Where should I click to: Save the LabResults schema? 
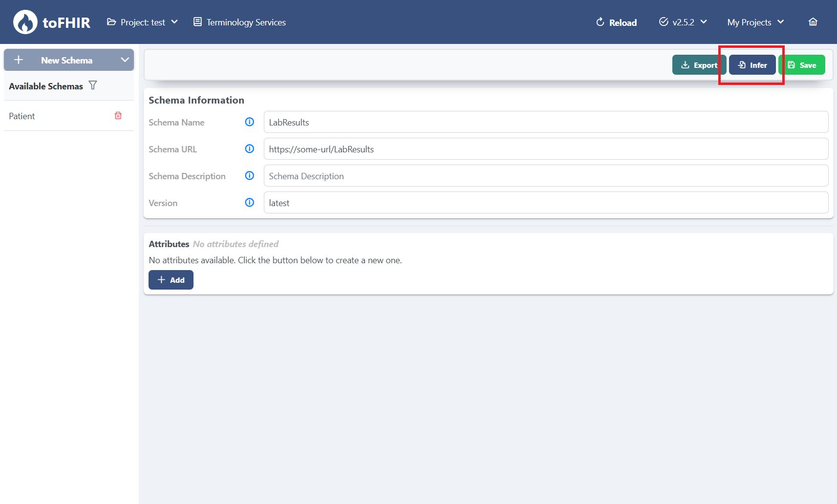802,64
